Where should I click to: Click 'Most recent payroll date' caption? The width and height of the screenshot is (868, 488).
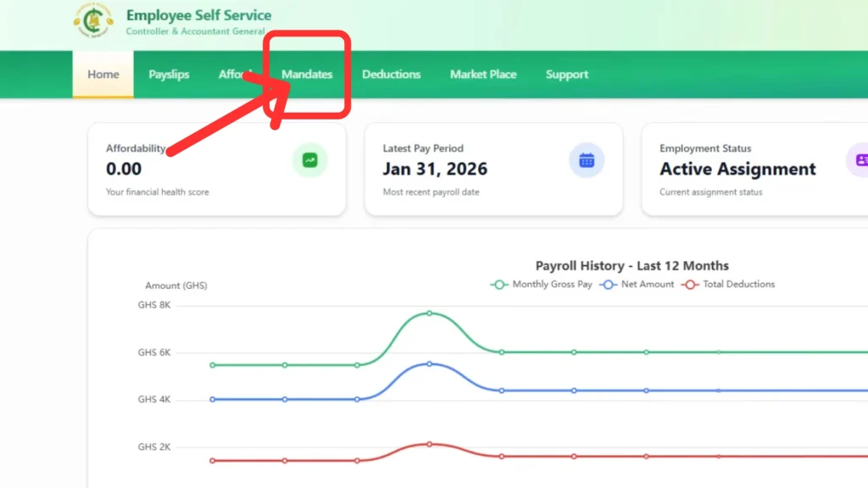click(431, 192)
